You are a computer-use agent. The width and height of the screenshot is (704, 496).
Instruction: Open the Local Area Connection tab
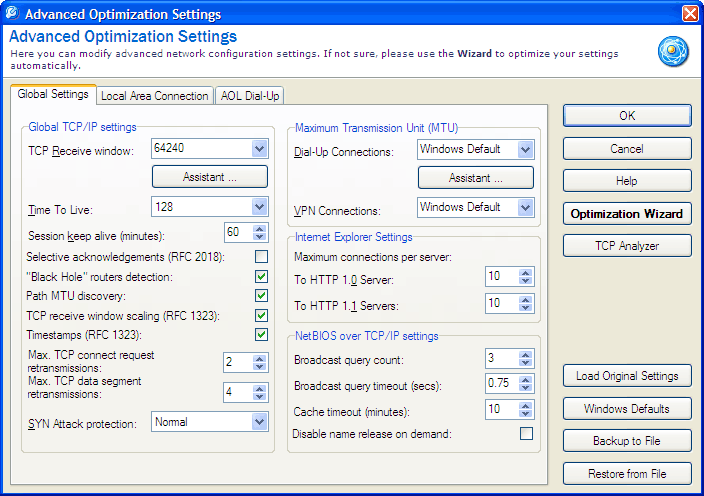pos(154,96)
